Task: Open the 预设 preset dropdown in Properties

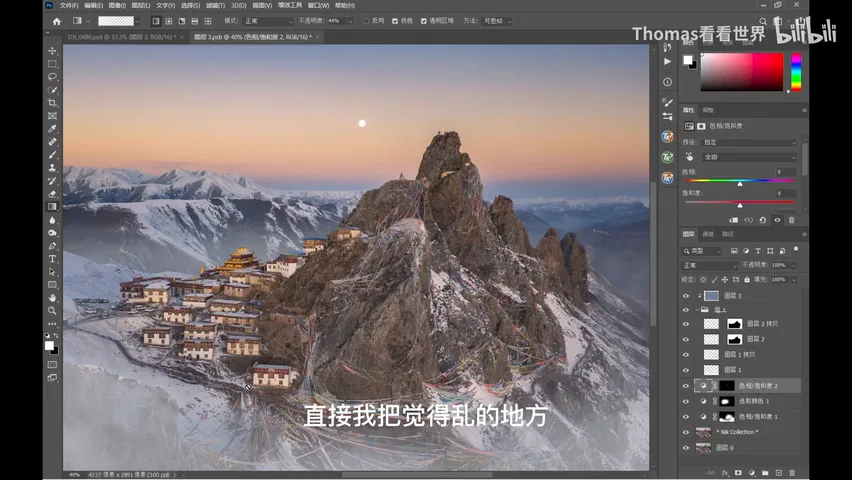Action: pos(749,142)
